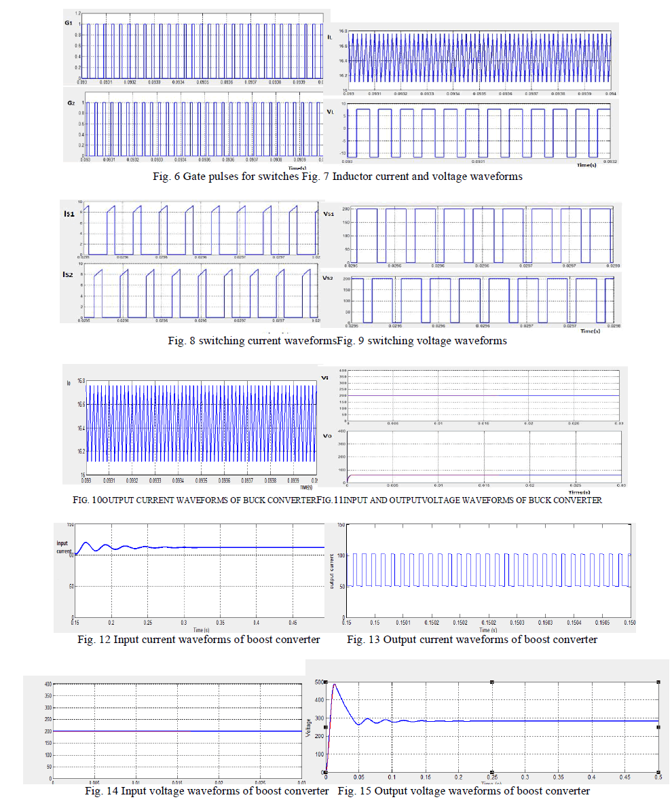Click the Fig. 13 caption text
Screen dimensions: 672x806
(472, 640)
